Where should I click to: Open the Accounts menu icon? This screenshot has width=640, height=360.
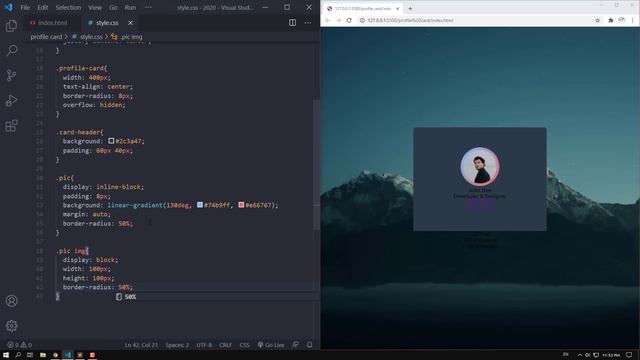[x=11, y=301]
